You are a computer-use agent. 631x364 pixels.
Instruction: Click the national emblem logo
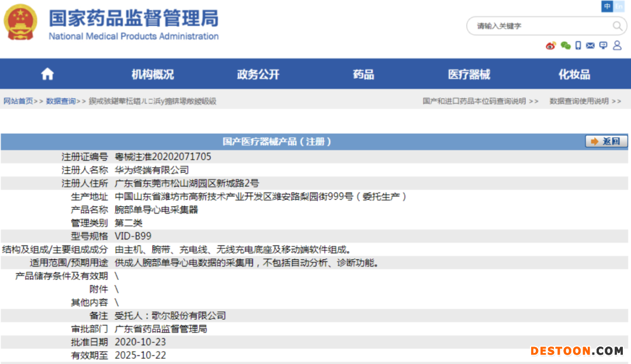[x=20, y=22]
